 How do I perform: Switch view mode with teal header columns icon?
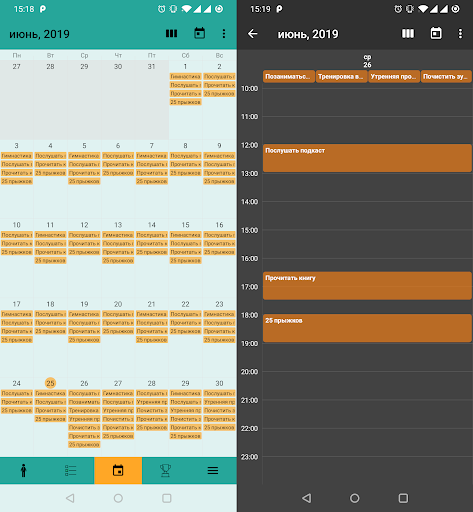pos(171,33)
